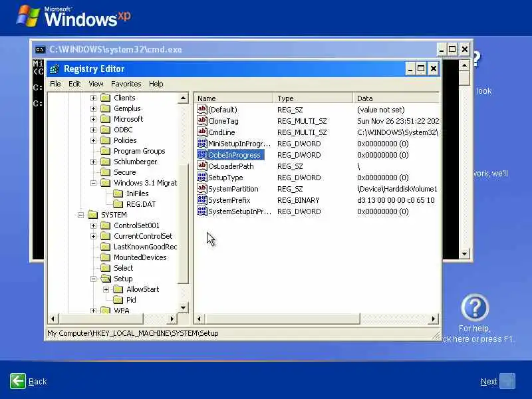Viewport: 532px width, 399px height.
Task: Click the open Setup folder icon
Action: click(x=106, y=279)
